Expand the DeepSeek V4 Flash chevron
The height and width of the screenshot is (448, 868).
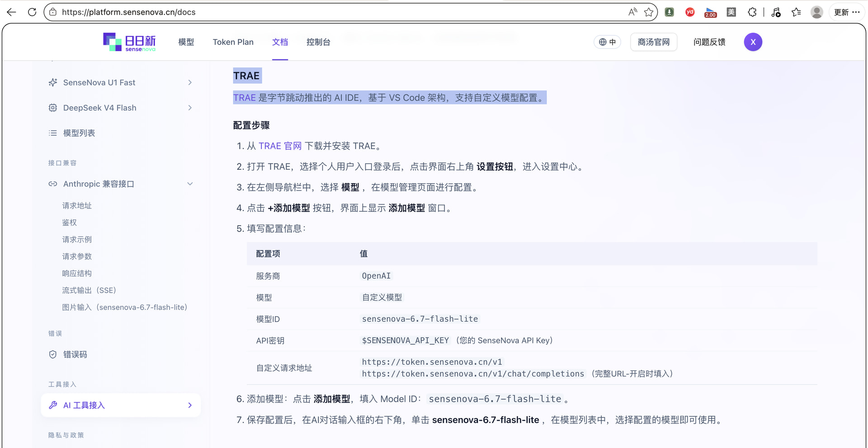(x=190, y=108)
